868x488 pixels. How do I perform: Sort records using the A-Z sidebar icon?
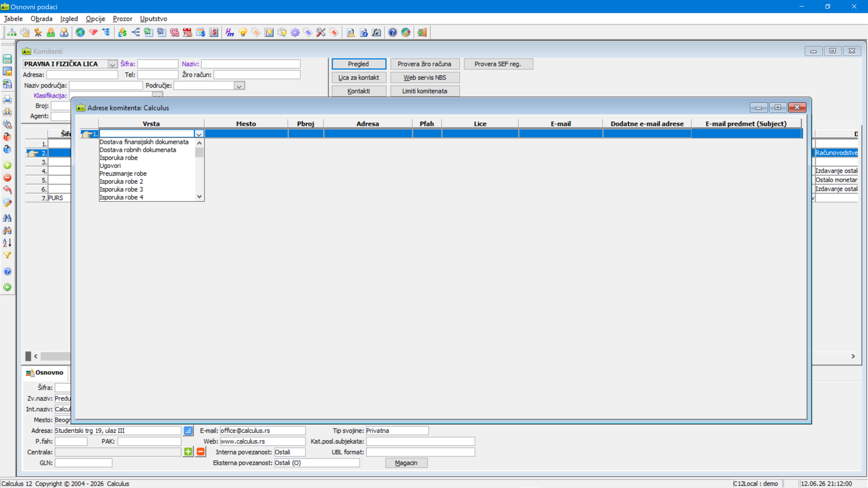[x=7, y=242]
